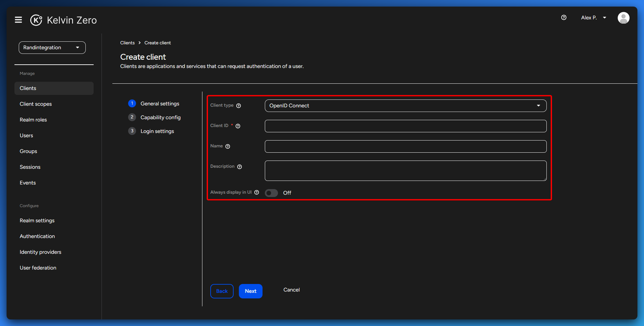Toggle the Always display in UI switch
The width and height of the screenshot is (644, 326).
click(x=271, y=193)
